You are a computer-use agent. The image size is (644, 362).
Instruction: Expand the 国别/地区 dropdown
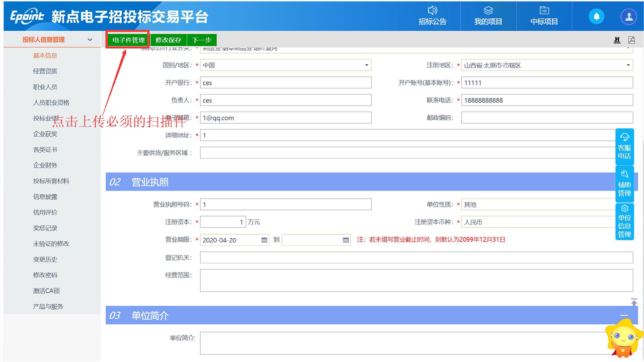[366, 65]
